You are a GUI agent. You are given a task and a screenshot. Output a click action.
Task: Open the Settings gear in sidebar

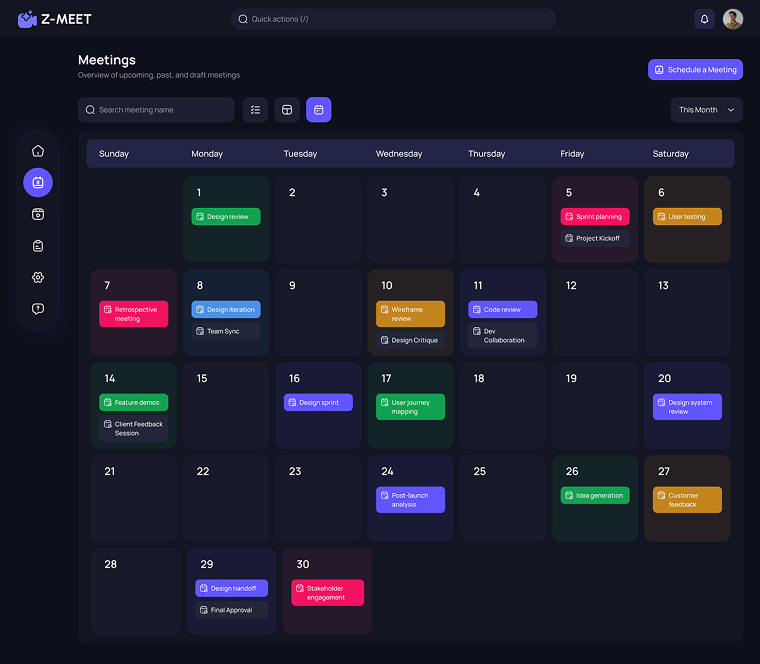[x=38, y=277]
